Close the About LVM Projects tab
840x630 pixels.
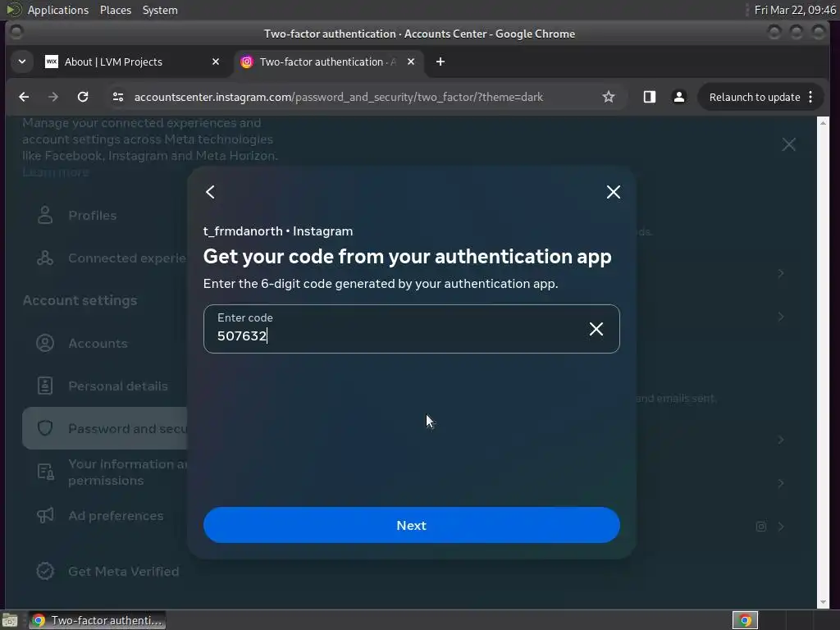(216, 62)
